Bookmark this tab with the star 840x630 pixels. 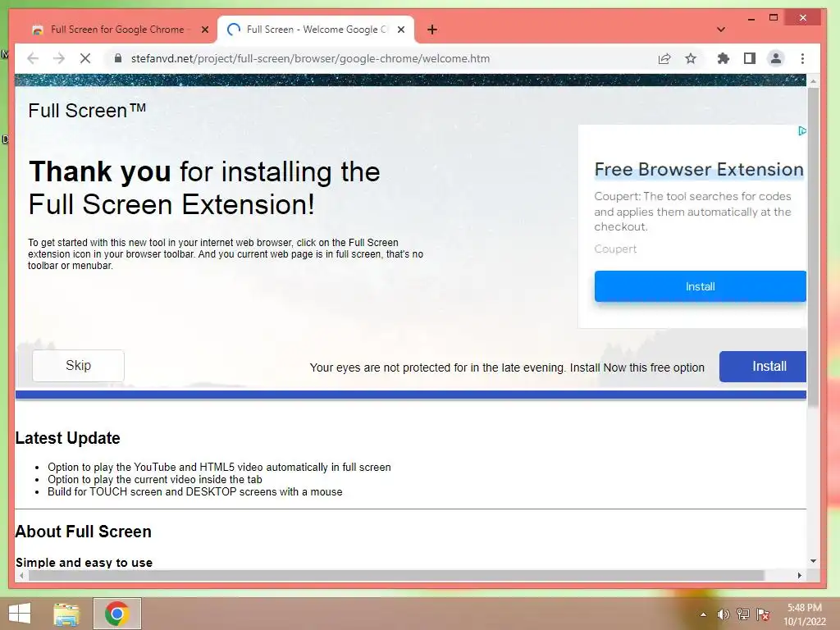coord(691,58)
